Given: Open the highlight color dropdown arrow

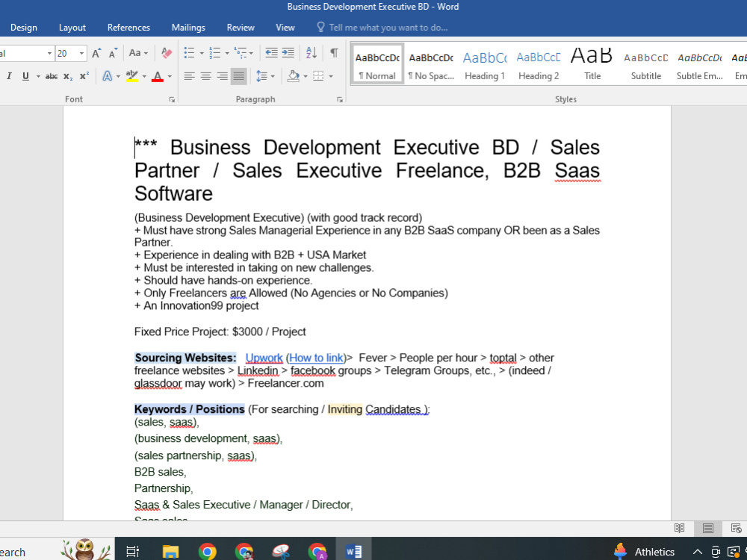Looking at the screenshot, I should tap(144, 76).
